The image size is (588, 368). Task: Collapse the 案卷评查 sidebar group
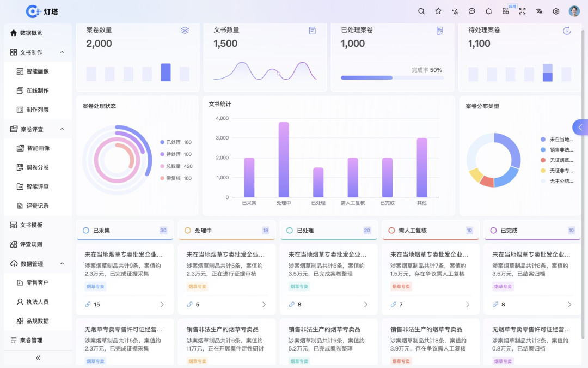coord(62,129)
